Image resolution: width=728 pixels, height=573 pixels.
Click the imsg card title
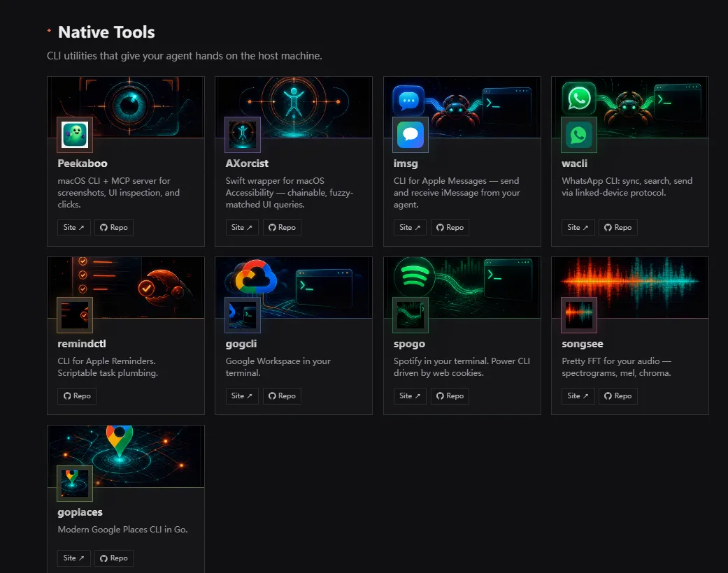coord(406,164)
